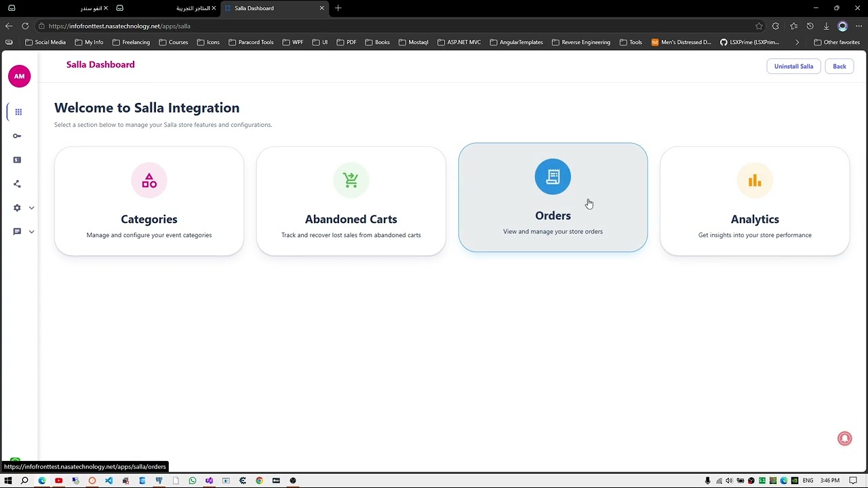Click the red notification bell icon
868x488 pixels.
[844, 439]
